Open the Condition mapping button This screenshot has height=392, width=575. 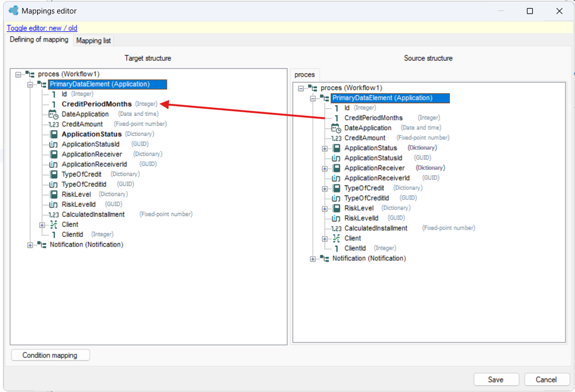coord(50,355)
